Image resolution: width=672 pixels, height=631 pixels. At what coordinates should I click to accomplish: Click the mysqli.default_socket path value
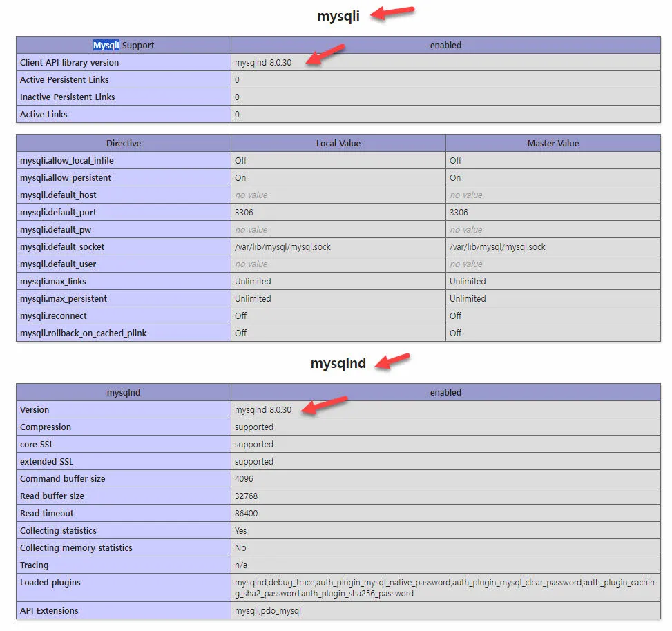coord(282,246)
